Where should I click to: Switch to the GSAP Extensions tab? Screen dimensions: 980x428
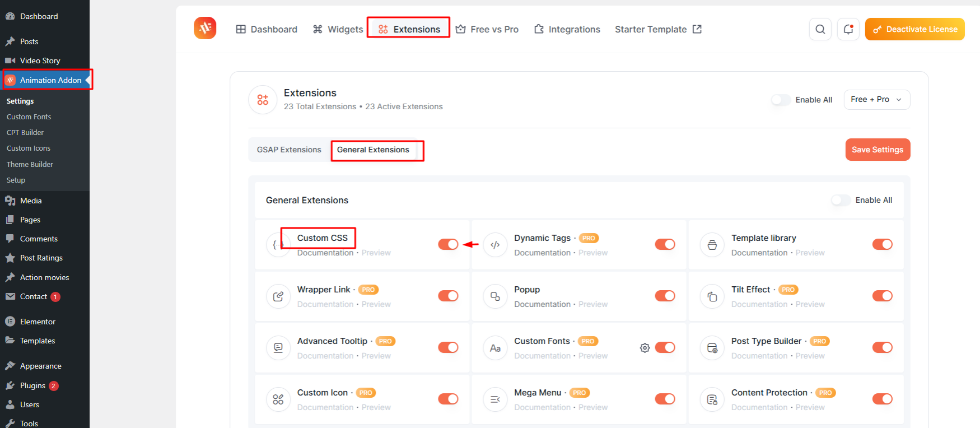tap(289, 150)
